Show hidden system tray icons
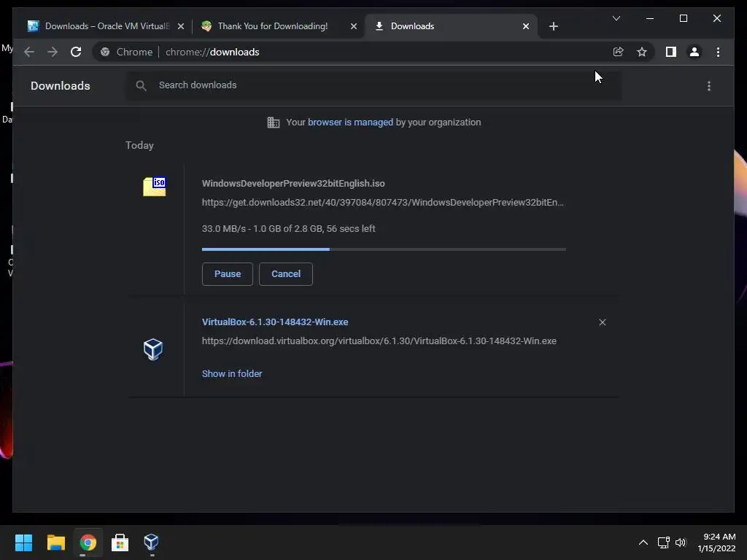The height and width of the screenshot is (560, 747). (643, 542)
